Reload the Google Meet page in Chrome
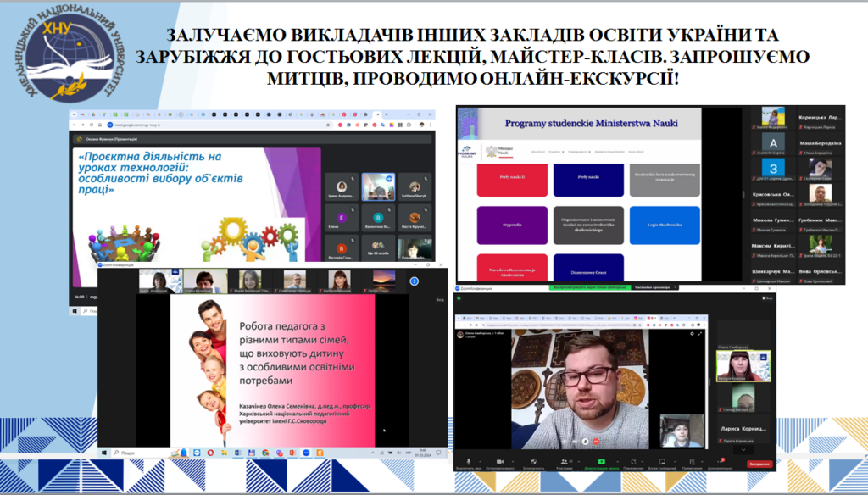The width and height of the screenshot is (868, 495). coord(92,125)
